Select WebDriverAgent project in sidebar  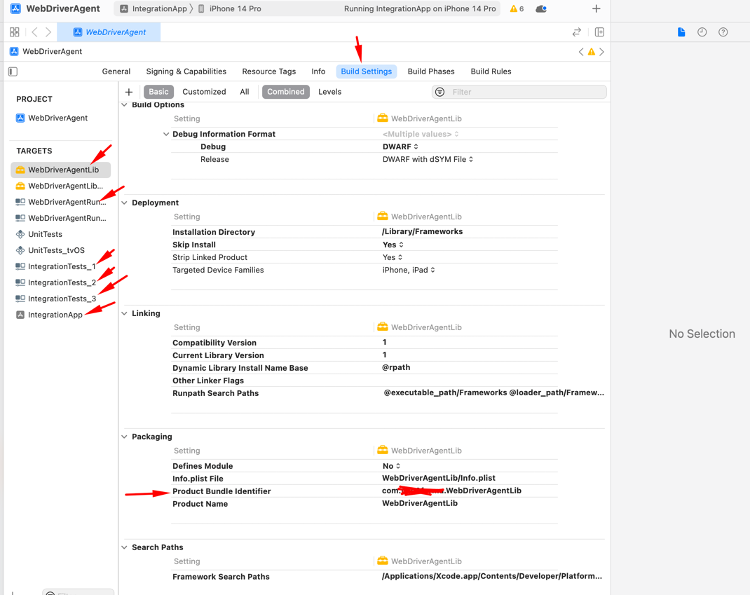click(x=57, y=118)
